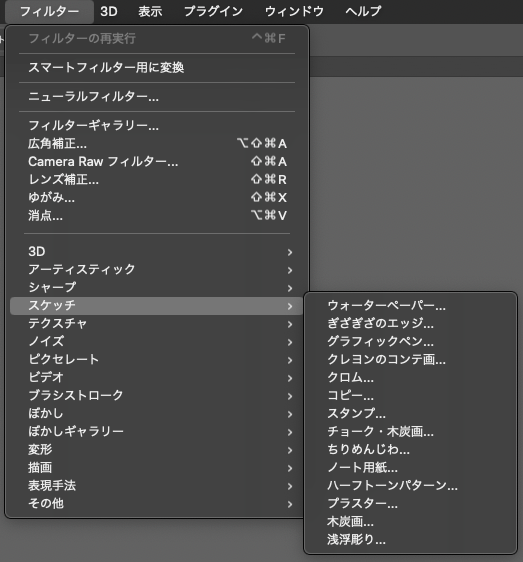Choose ノート用紙... filter
Image resolution: width=523 pixels, height=562 pixels.
pos(410,468)
